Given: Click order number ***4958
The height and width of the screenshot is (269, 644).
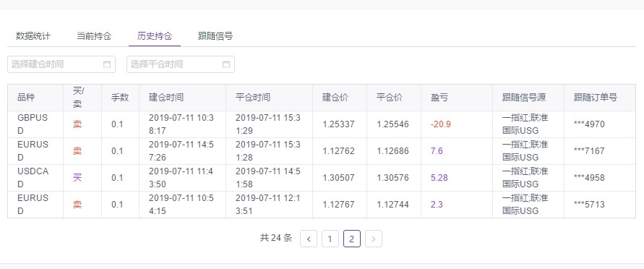Looking at the screenshot, I should [x=589, y=178].
